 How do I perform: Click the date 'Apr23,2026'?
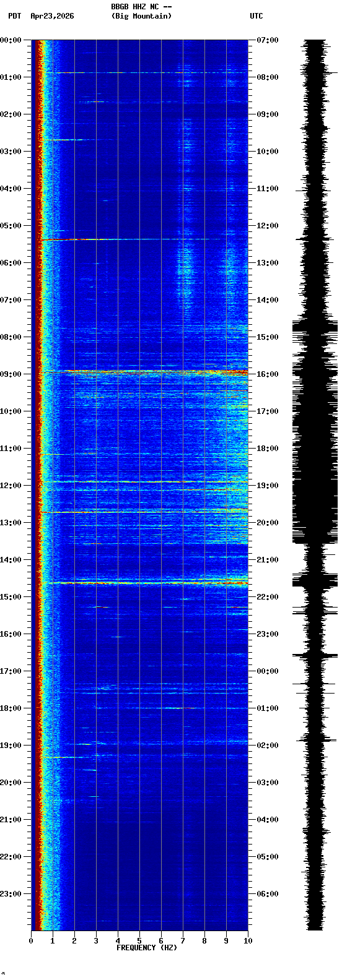tap(52, 16)
